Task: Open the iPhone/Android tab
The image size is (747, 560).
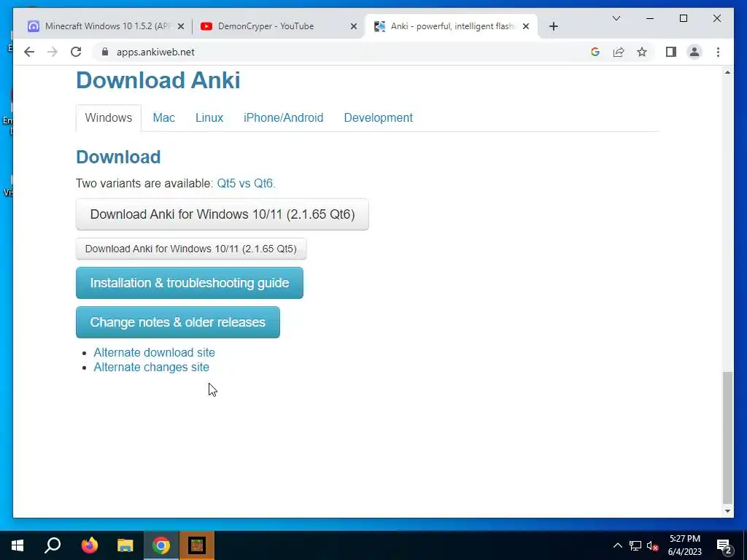Action: click(x=284, y=117)
